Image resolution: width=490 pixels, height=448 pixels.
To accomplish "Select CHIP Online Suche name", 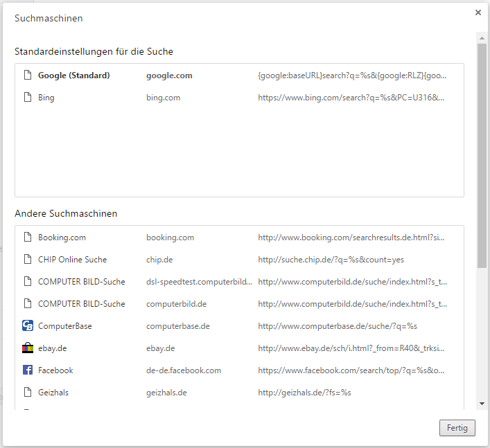I will pos(73,260).
